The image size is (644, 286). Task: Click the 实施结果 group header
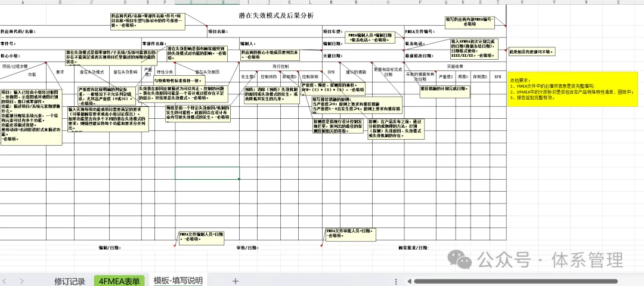coord(454,66)
